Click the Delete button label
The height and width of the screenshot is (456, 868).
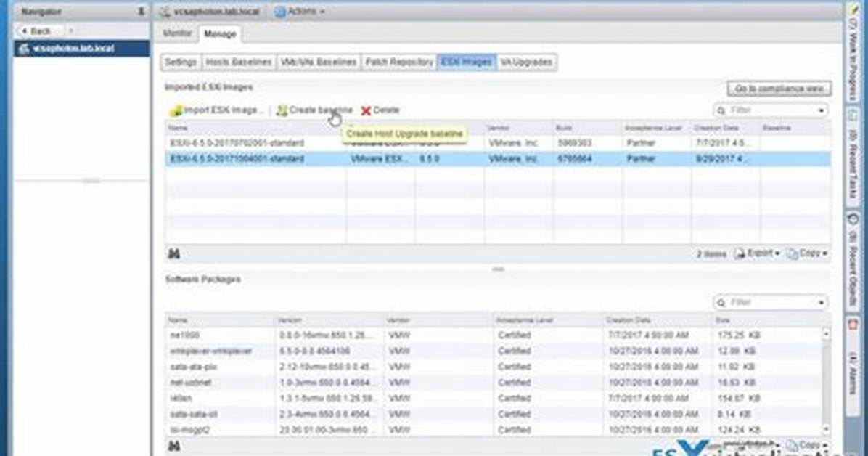386,110
